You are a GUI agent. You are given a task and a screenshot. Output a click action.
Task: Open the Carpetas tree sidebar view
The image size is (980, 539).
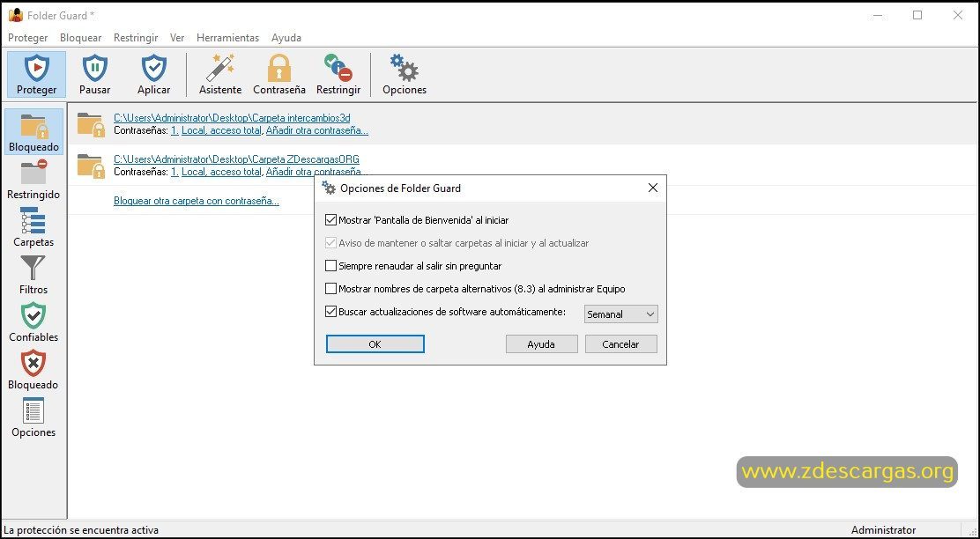[x=33, y=227]
